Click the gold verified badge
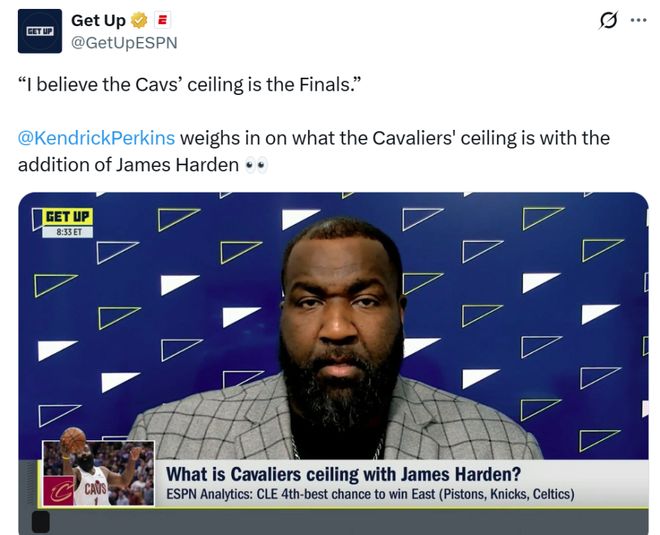 tap(139, 20)
